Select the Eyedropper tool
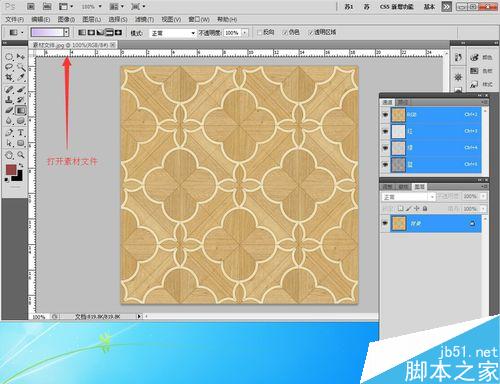This screenshot has height=384, width=500. click(x=21, y=78)
